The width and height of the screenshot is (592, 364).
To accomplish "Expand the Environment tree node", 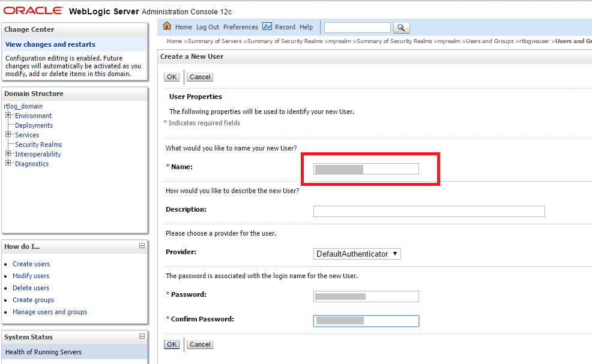I will coord(8,115).
